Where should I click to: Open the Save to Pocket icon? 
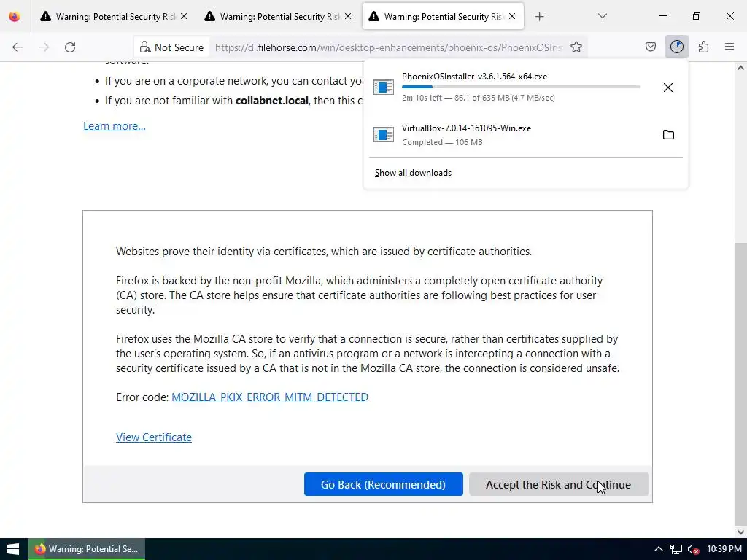(651, 47)
